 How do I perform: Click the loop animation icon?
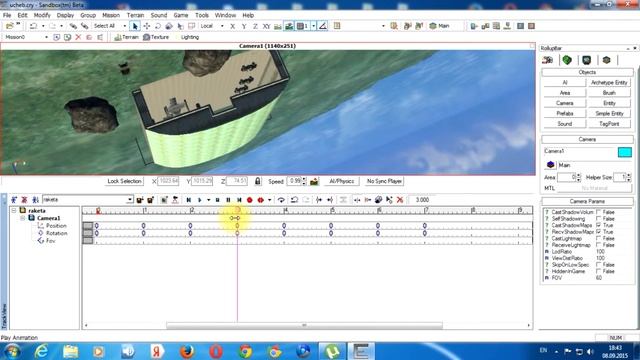pos(281,200)
